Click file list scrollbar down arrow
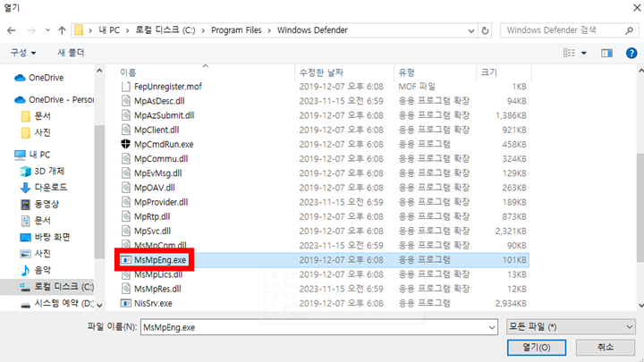 (x=640, y=305)
